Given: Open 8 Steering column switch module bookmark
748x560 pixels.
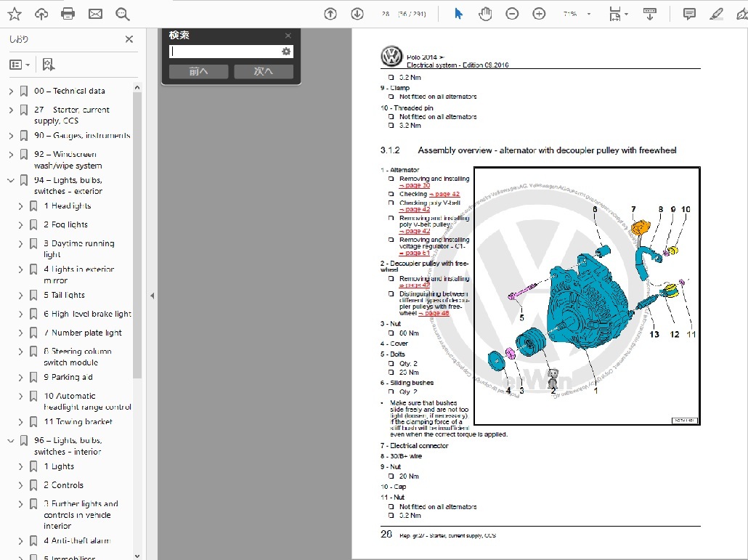Looking at the screenshot, I should (77, 357).
